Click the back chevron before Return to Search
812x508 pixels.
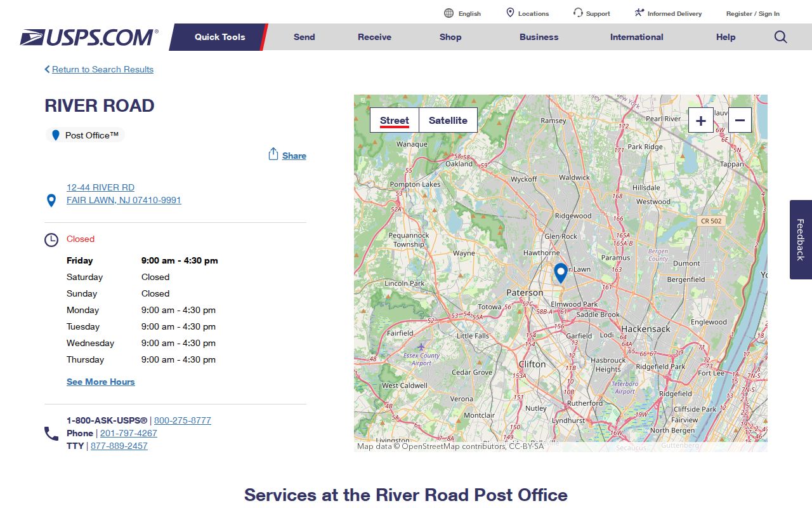(x=47, y=69)
